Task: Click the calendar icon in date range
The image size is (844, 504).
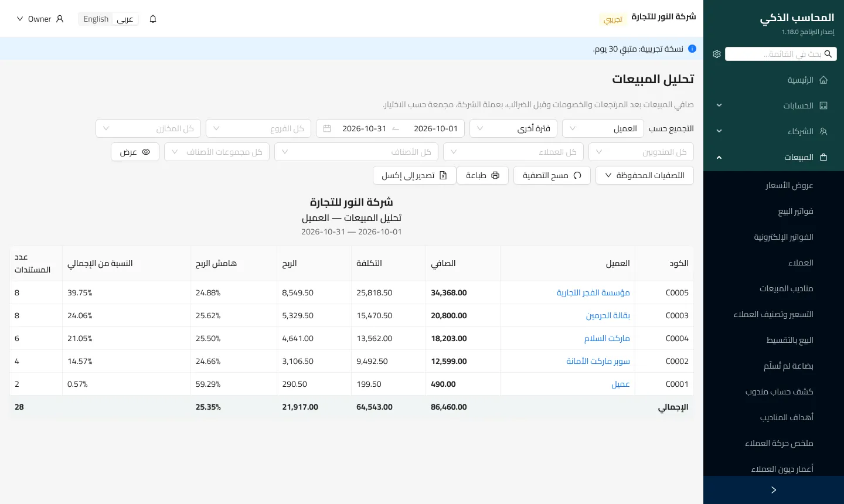Action: pyautogui.click(x=327, y=128)
